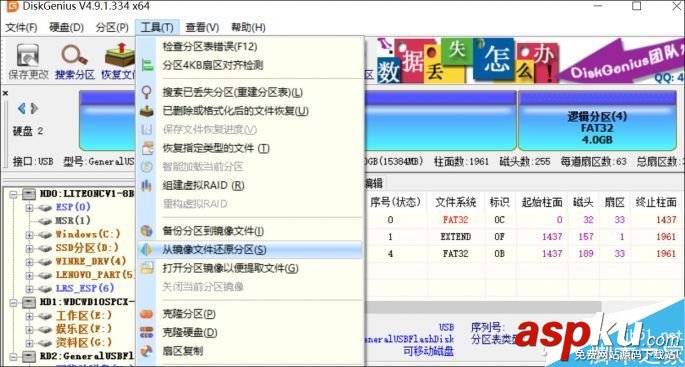
Task: Click the deleted file recovery icon
Action: pos(147,111)
